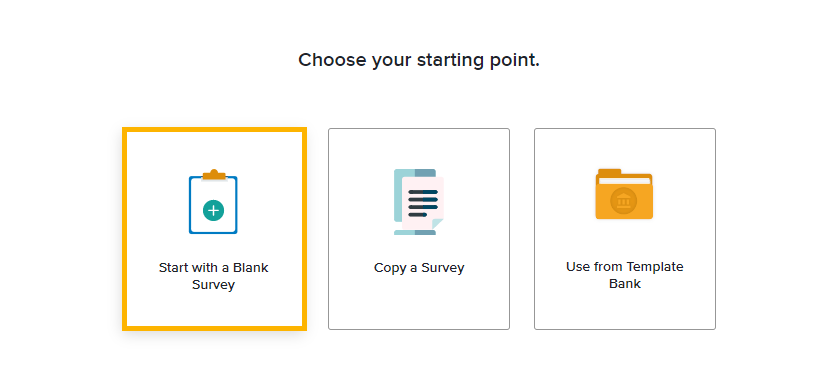Click the "Copy a Survey" label
830x375 pixels.
(x=419, y=267)
